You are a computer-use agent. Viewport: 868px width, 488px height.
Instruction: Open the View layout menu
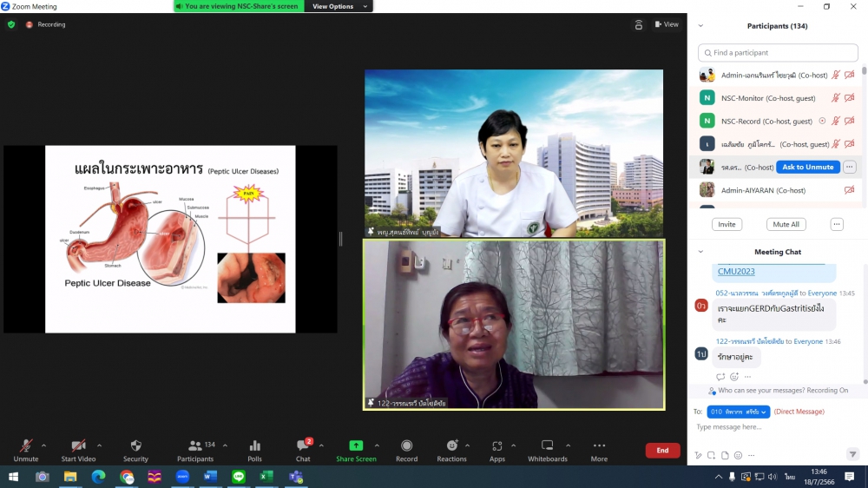pos(667,24)
